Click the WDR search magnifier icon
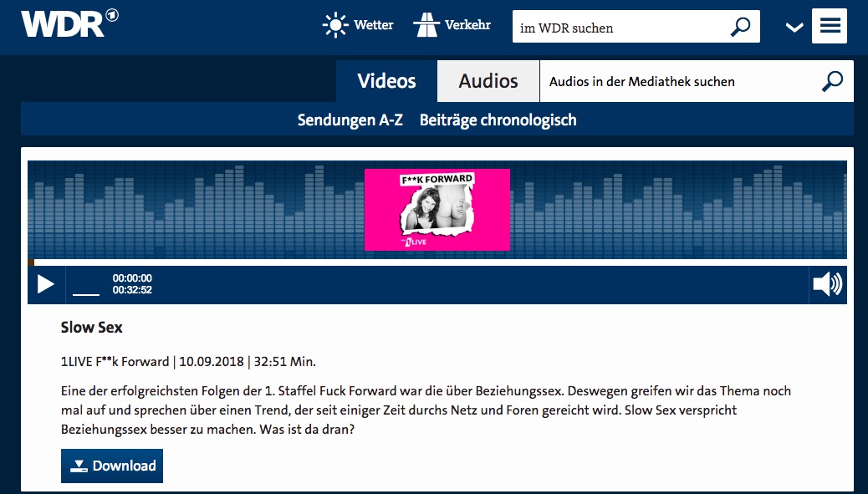Image resolution: width=868 pixels, height=494 pixels. point(740,27)
